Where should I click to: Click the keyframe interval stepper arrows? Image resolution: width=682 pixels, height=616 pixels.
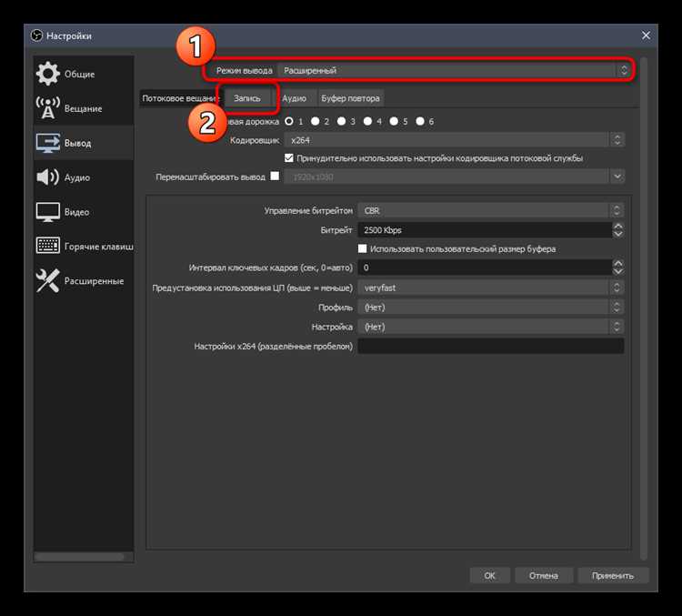pos(617,268)
